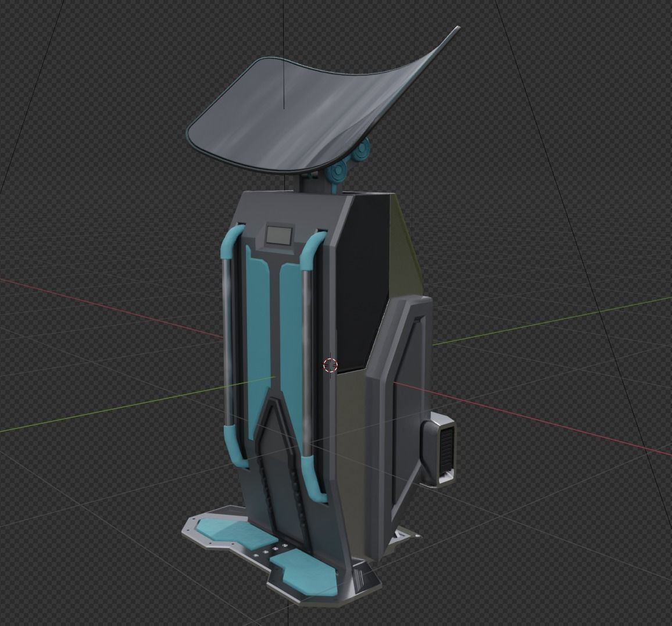Image resolution: width=672 pixels, height=626 pixels.
Task: Select the small display screen on front panel
Action: coord(280,235)
